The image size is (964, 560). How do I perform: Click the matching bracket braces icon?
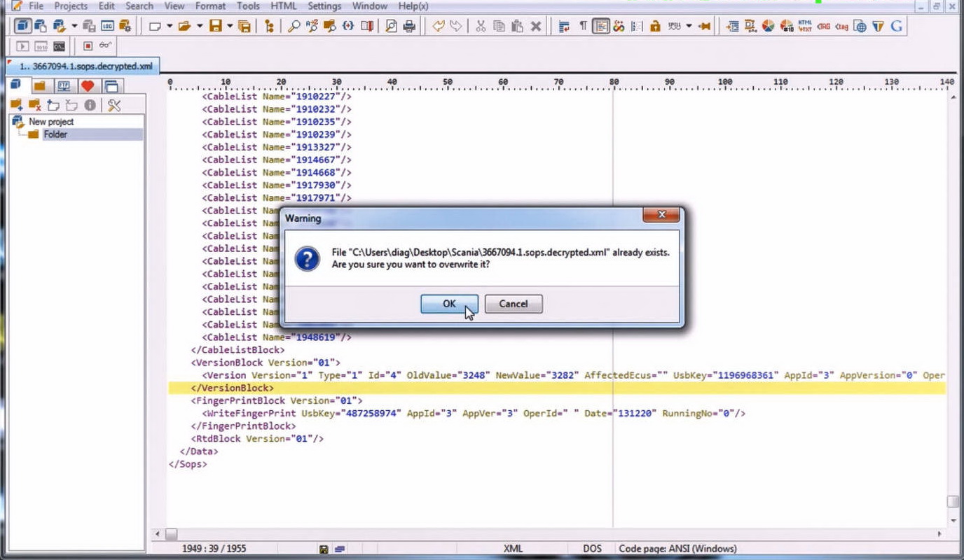point(348,27)
